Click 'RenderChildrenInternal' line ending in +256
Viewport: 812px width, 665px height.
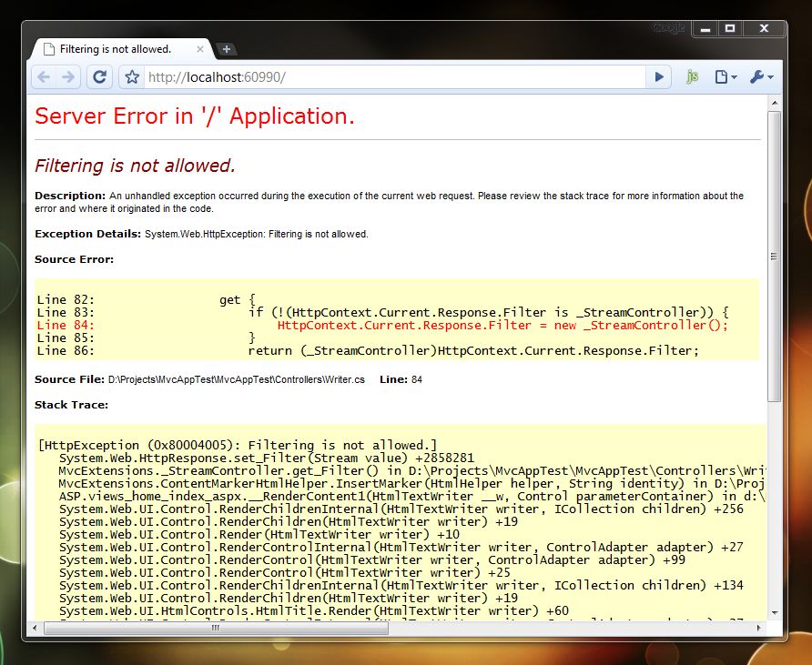[401, 509]
